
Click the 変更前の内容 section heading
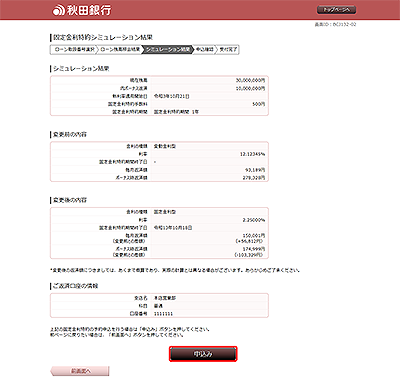[x=70, y=134]
